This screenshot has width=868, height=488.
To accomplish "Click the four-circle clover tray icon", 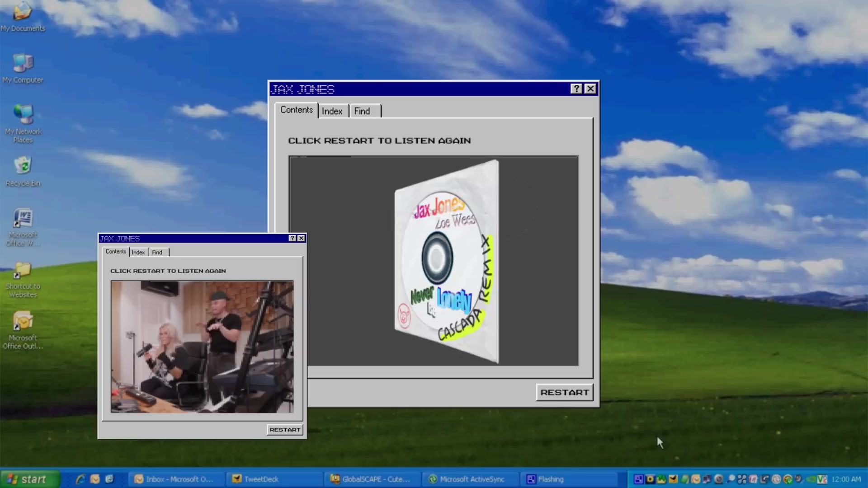I will (742, 479).
